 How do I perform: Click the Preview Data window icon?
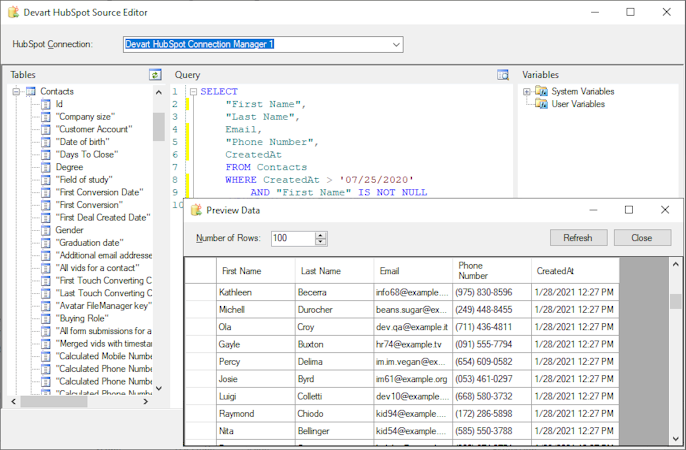pos(196,210)
